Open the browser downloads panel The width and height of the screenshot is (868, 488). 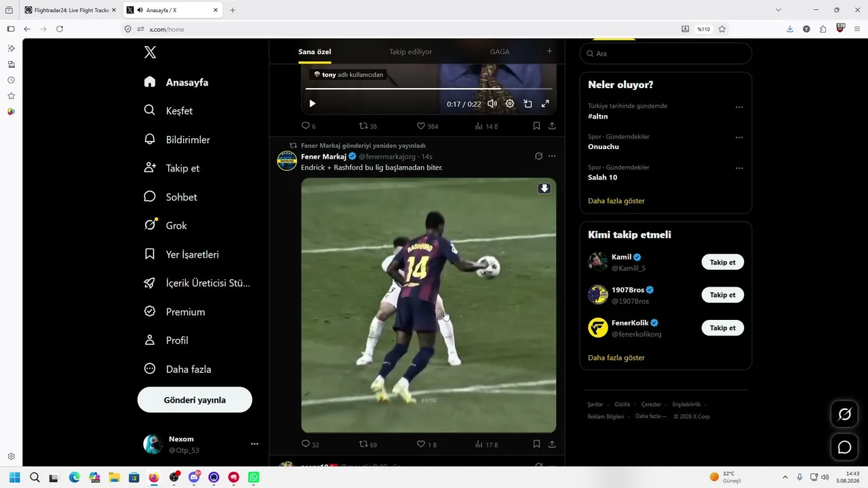click(x=789, y=29)
